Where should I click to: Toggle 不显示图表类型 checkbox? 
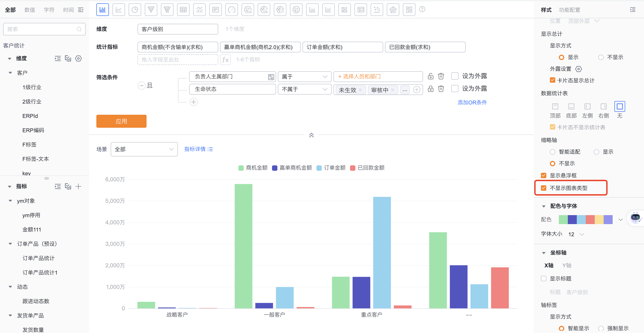pyautogui.click(x=543, y=188)
